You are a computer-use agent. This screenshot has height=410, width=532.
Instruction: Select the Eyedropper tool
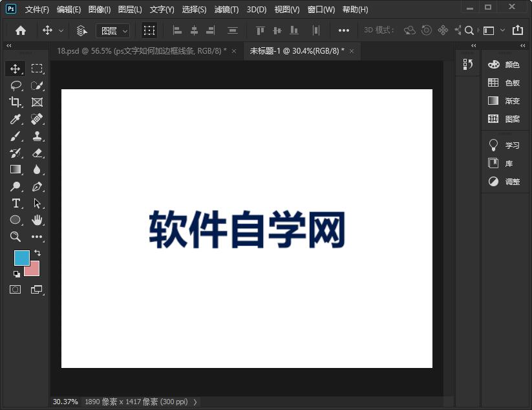point(16,119)
